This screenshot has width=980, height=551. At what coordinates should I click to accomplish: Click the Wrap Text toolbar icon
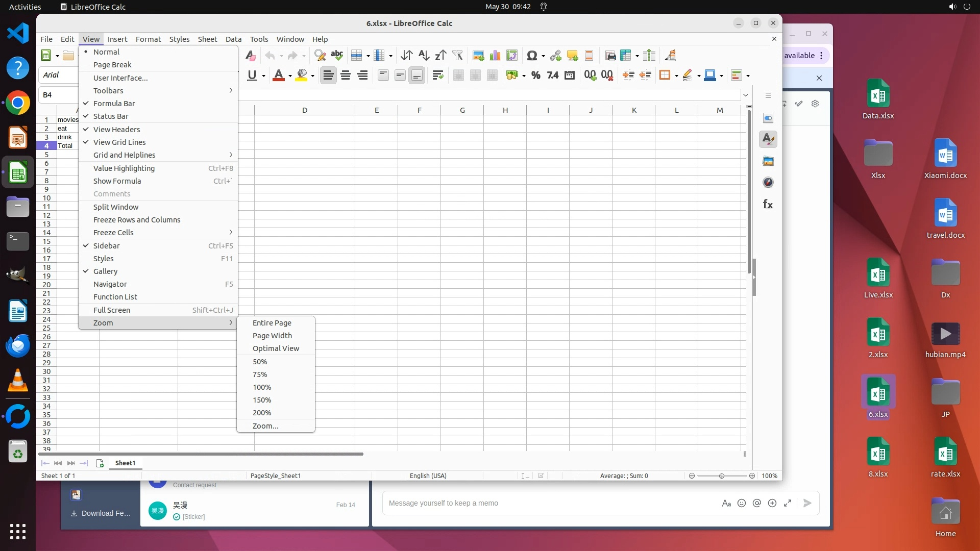tap(437, 76)
